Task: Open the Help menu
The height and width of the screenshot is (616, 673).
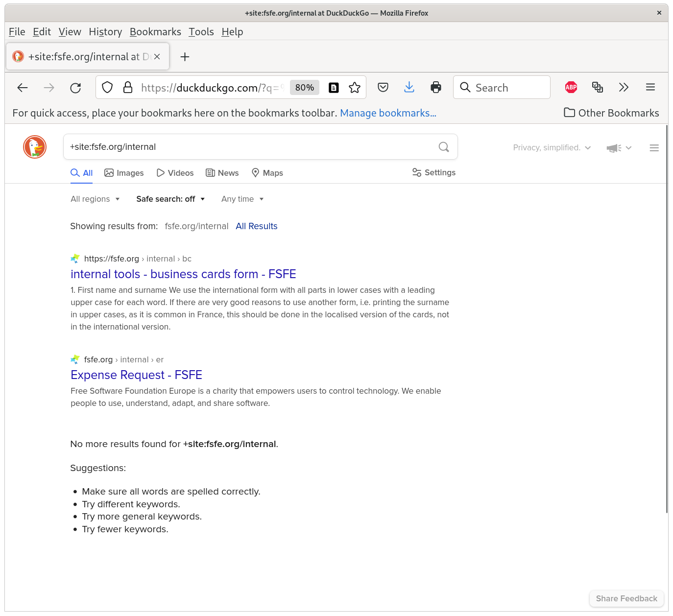Action: 232,32
